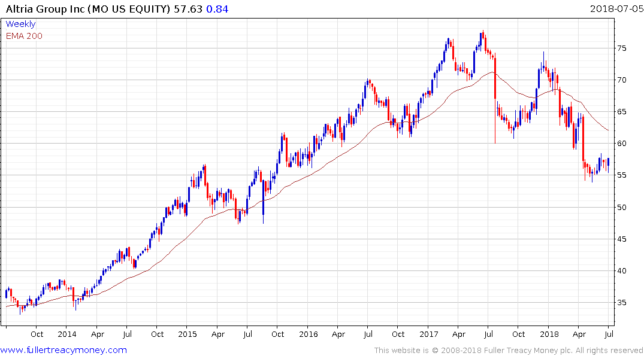Click the 45 price axis label
This screenshot has width=644, height=359.
pos(622,239)
